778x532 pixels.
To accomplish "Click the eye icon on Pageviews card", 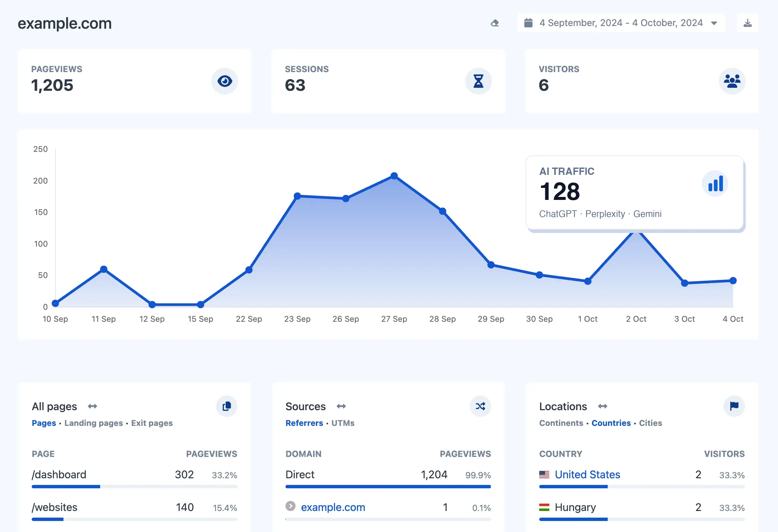I will (225, 81).
